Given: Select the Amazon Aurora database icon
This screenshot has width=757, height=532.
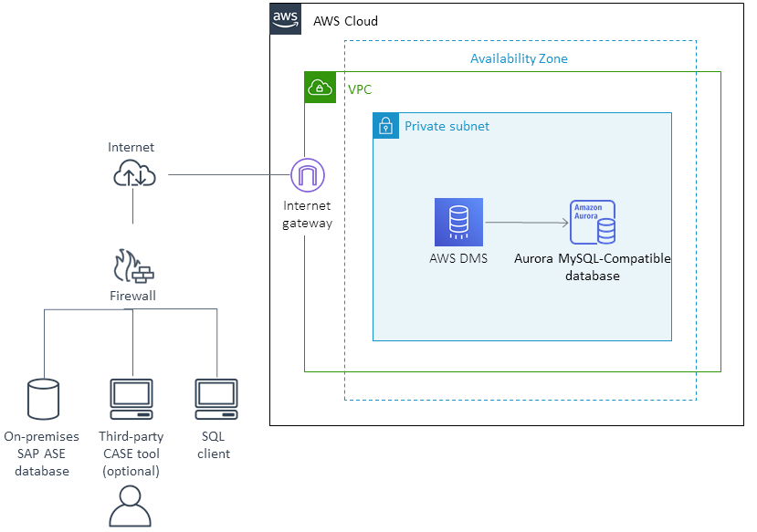Looking at the screenshot, I should pyautogui.click(x=594, y=221).
